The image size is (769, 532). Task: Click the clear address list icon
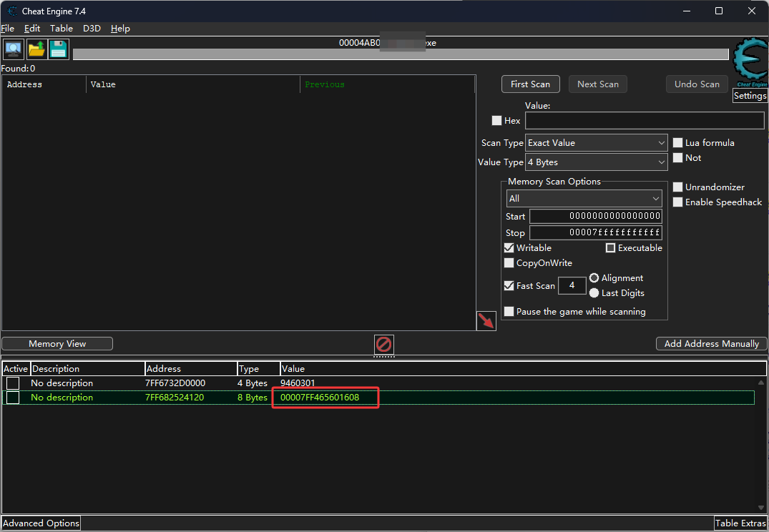(x=383, y=344)
